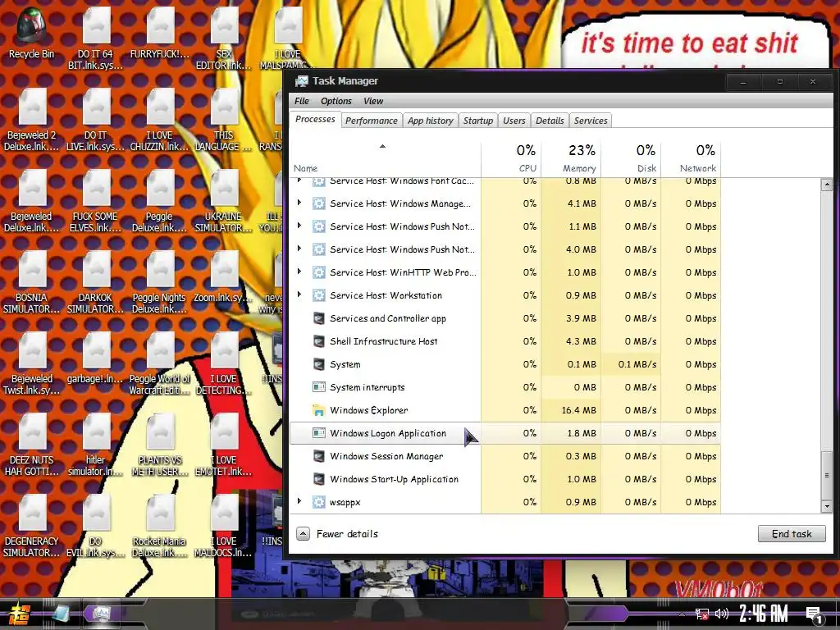840x630 pixels.
Task: Select DEGENERACY SIMULATOR desktop icon
Action: pyautogui.click(x=31, y=527)
